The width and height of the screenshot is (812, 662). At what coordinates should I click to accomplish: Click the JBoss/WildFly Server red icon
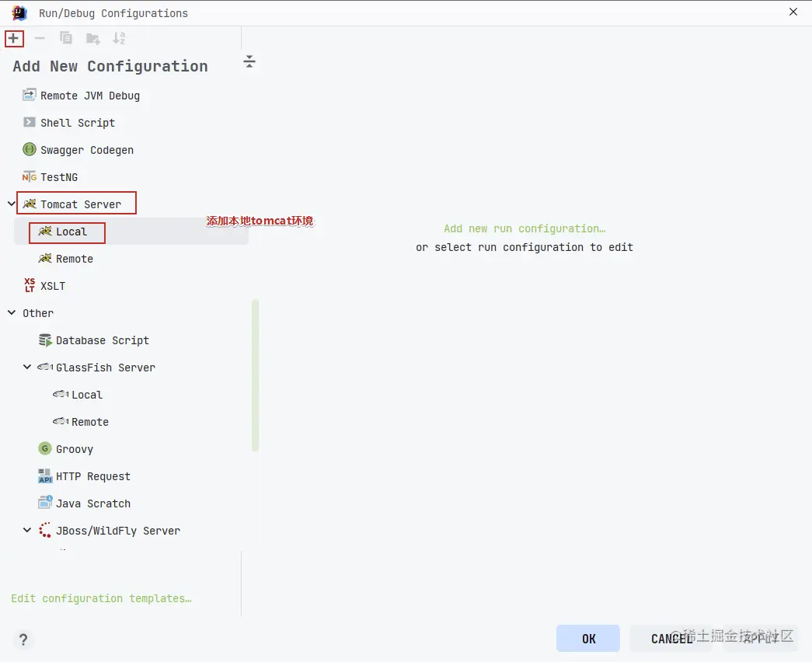pyautogui.click(x=45, y=530)
